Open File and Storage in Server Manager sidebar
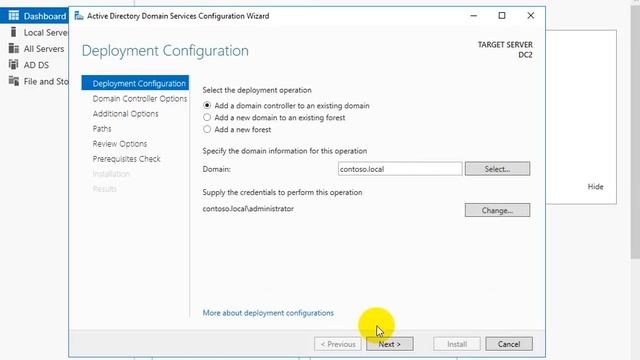Viewport: 640px width, 360px height. 34,81
